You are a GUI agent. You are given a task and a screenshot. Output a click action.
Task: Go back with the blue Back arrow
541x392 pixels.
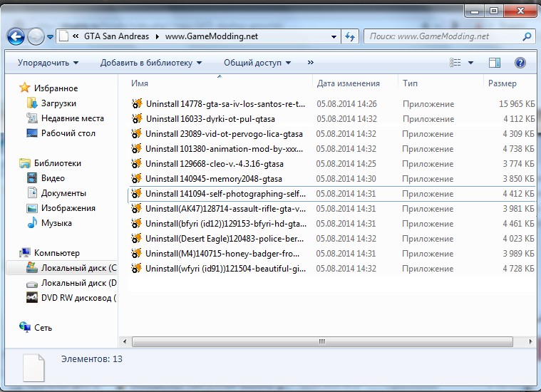tap(16, 36)
